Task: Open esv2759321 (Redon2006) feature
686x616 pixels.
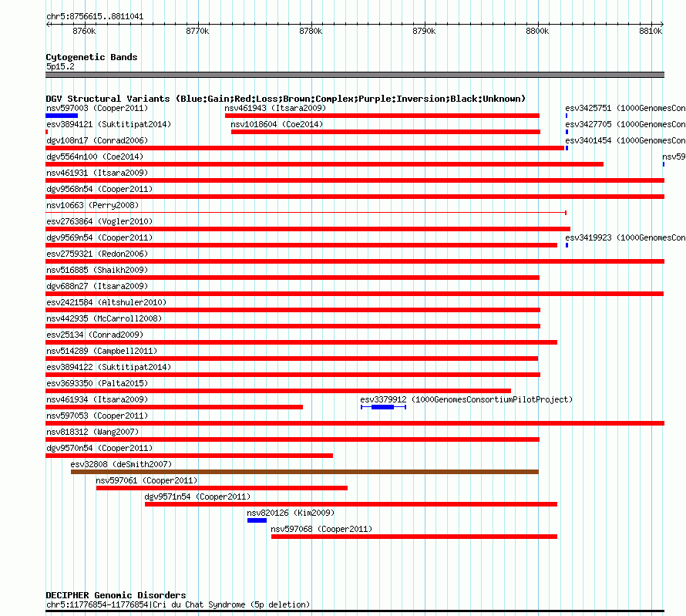Action: pos(355,261)
